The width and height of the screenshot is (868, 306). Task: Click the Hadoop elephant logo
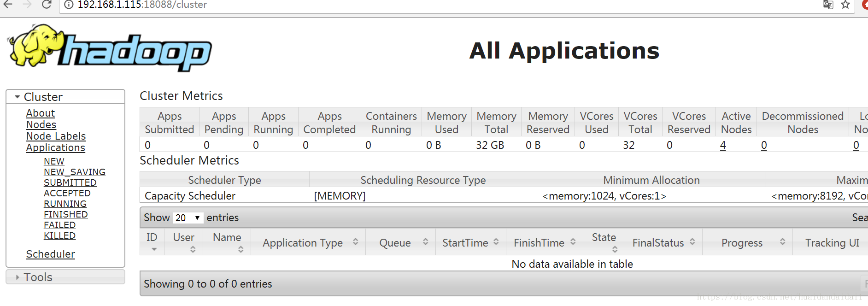(x=110, y=47)
